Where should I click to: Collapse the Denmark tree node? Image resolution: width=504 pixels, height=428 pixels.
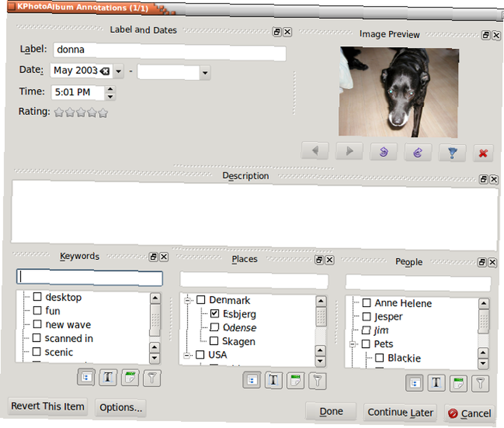pyautogui.click(x=187, y=301)
